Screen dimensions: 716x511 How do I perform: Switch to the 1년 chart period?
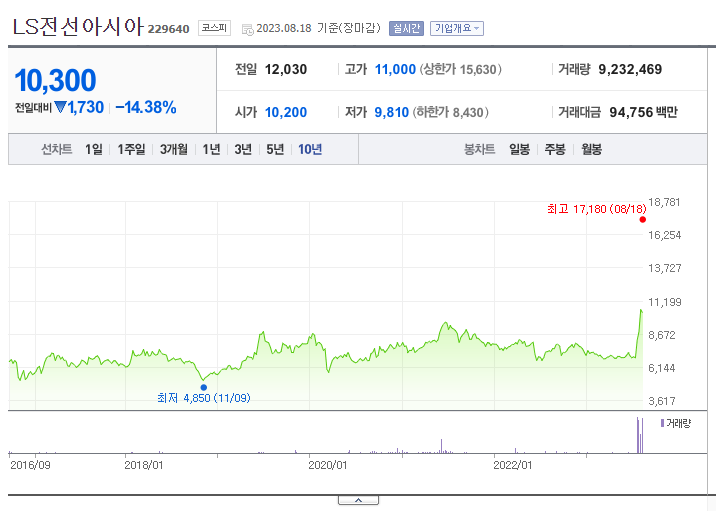[211, 149]
